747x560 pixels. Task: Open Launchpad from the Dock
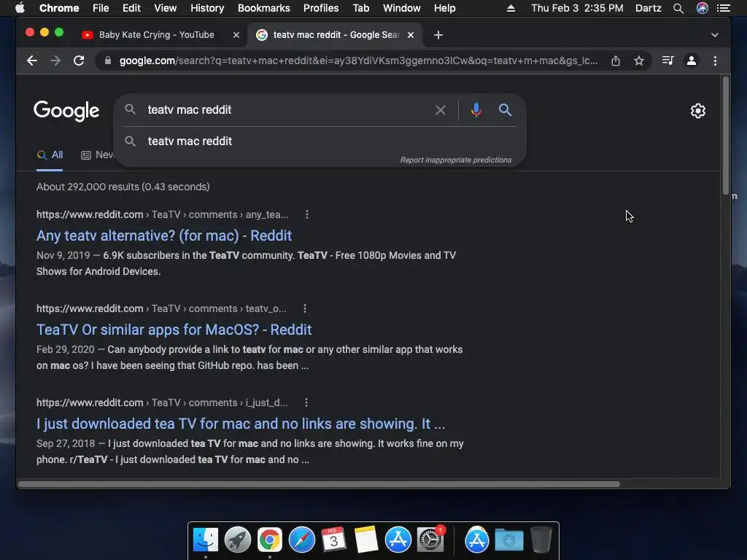tap(237, 540)
